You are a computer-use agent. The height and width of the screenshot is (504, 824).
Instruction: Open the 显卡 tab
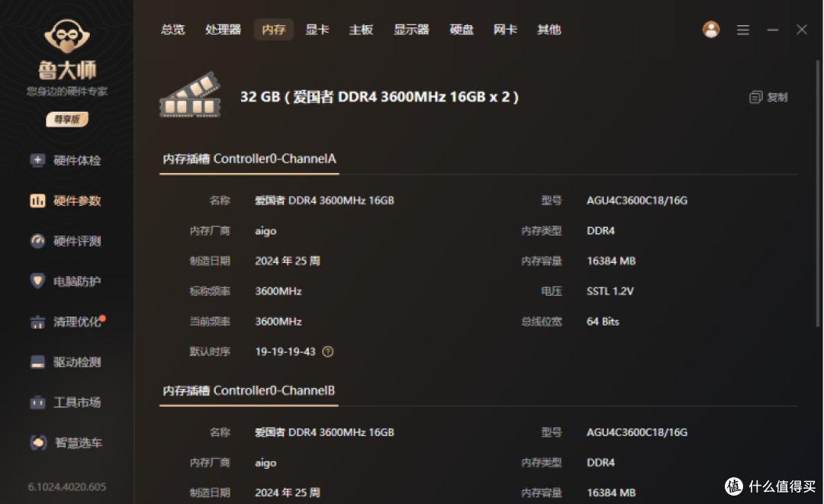(317, 29)
